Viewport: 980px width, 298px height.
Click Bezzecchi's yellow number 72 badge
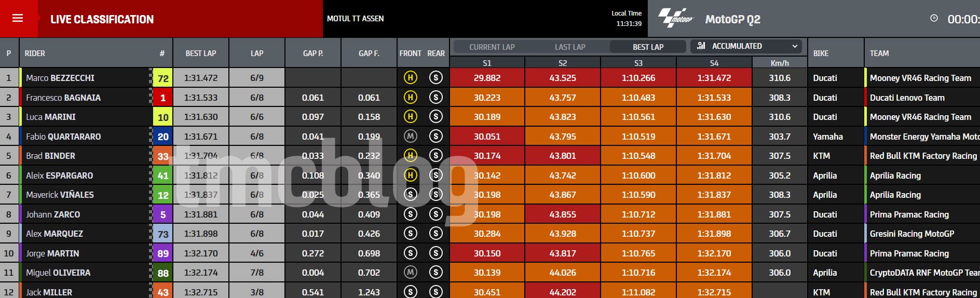click(163, 78)
